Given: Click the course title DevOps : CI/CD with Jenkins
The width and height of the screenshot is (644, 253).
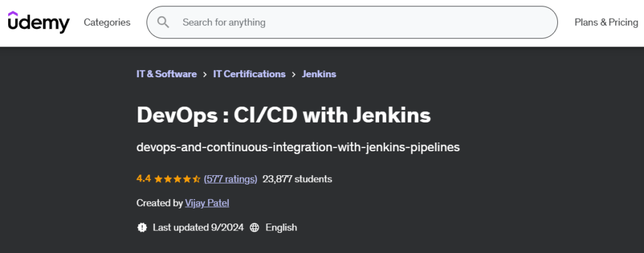Looking at the screenshot, I should coord(284,116).
